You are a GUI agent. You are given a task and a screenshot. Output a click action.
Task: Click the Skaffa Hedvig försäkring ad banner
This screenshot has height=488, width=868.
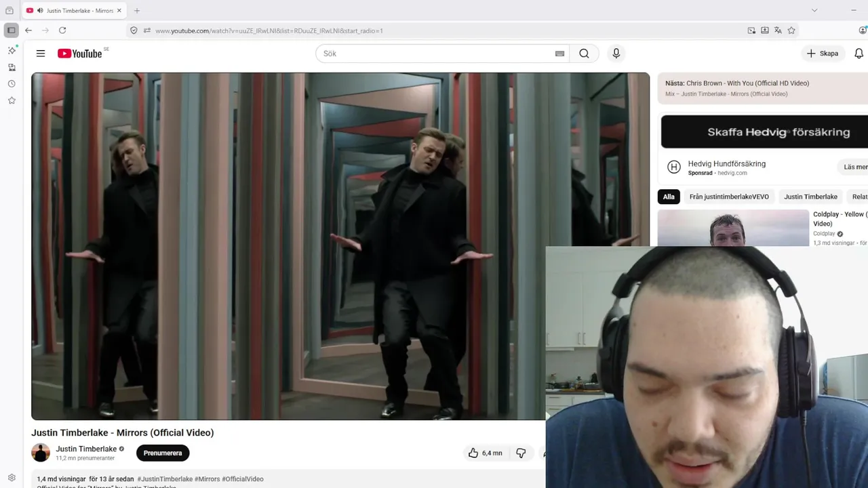click(764, 131)
